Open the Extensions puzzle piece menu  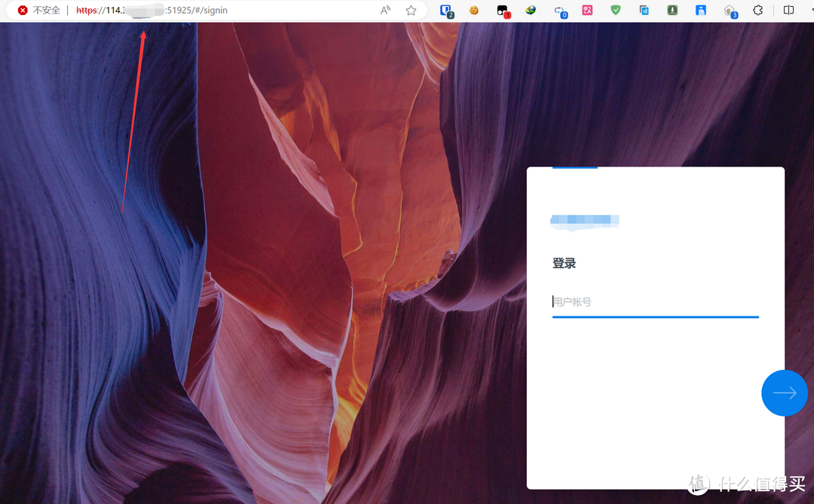click(x=758, y=11)
